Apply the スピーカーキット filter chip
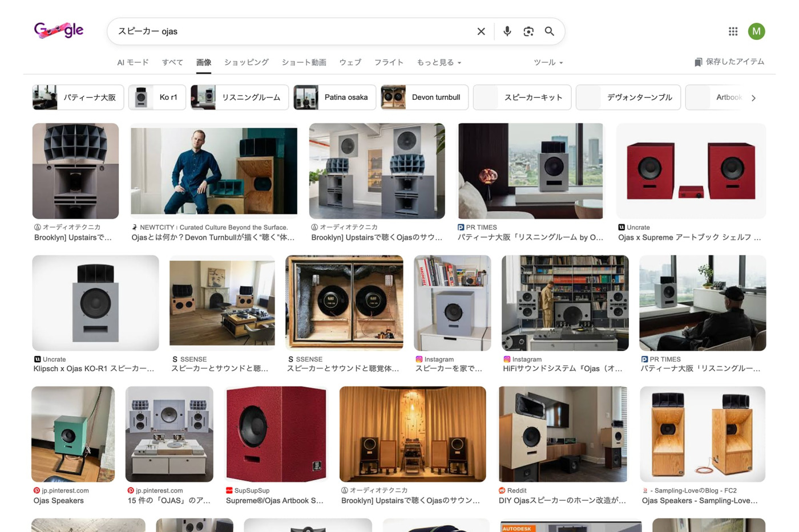The width and height of the screenshot is (799, 532). click(x=522, y=98)
